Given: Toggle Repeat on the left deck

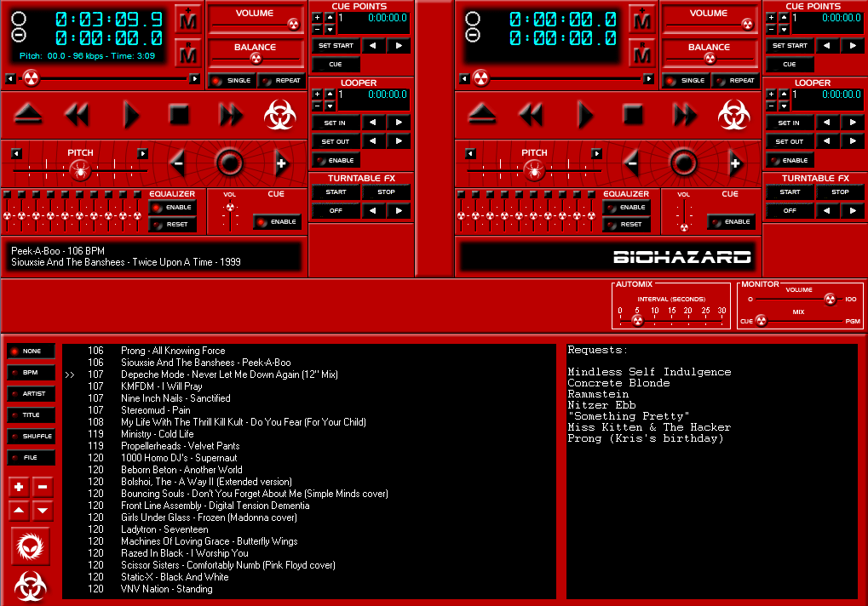Looking at the screenshot, I should [281, 81].
